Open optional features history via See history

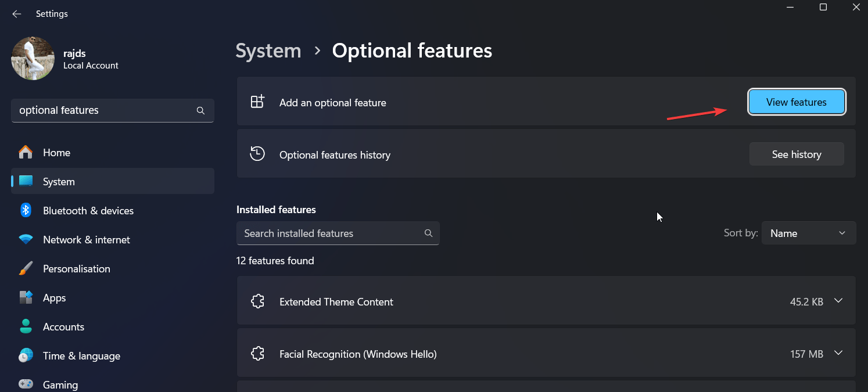(x=796, y=154)
